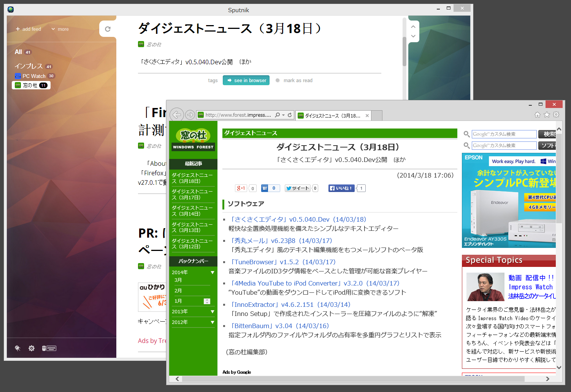This screenshot has width=571, height=392.
Task: Select the PC Watch feed in sidebar
Action: (35, 76)
